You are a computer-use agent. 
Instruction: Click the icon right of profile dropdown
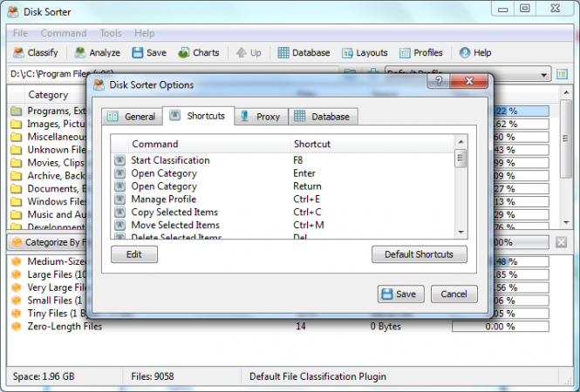tap(563, 74)
